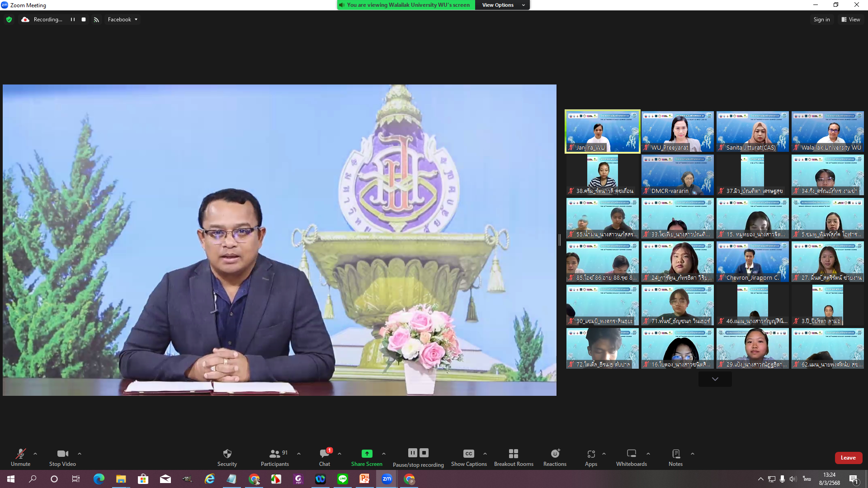Screen dimensions: 868x488
Task: Open the Reactions menu
Action: pyautogui.click(x=555, y=454)
